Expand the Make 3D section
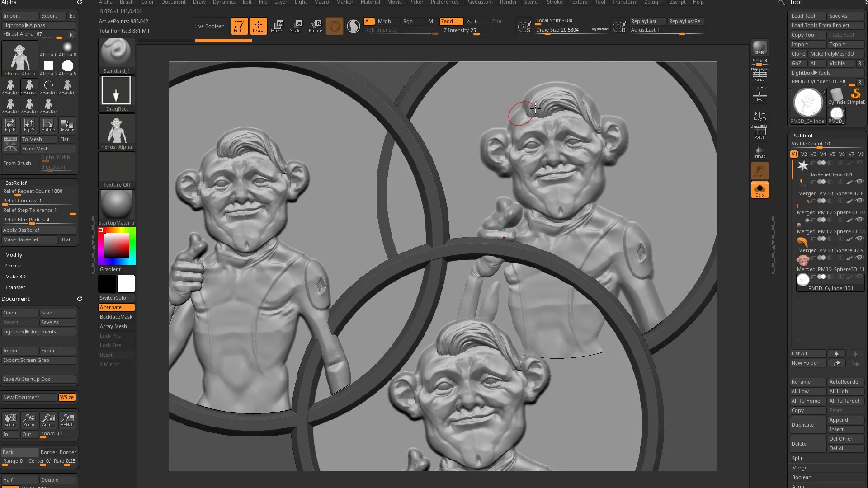Image resolution: width=868 pixels, height=488 pixels. tap(15, 277)
